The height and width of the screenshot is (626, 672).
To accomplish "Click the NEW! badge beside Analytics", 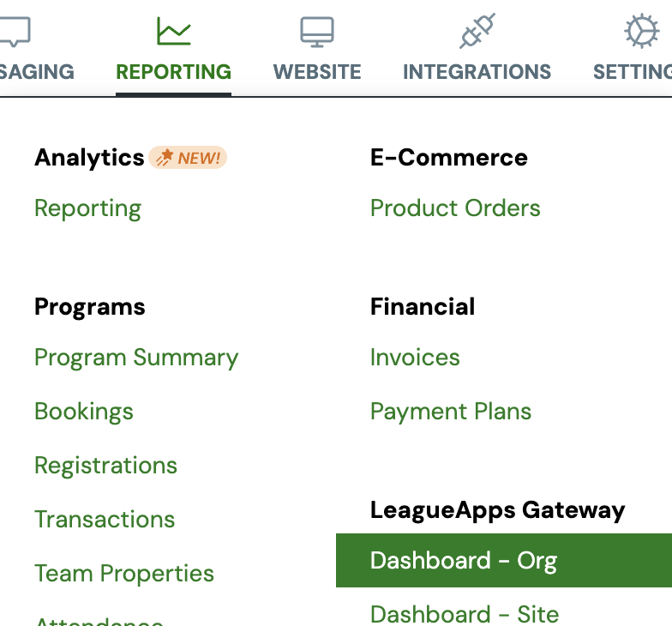I will click(188, 158).
